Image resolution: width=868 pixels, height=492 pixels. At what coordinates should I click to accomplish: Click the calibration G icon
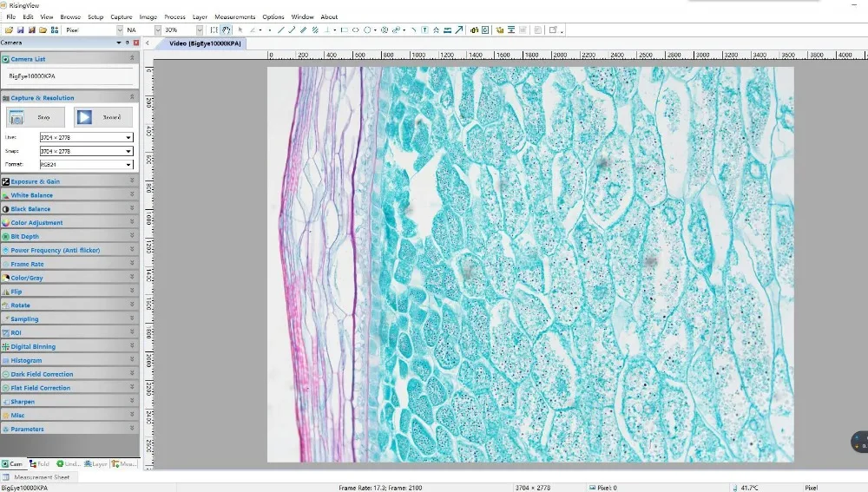(485, 30)
